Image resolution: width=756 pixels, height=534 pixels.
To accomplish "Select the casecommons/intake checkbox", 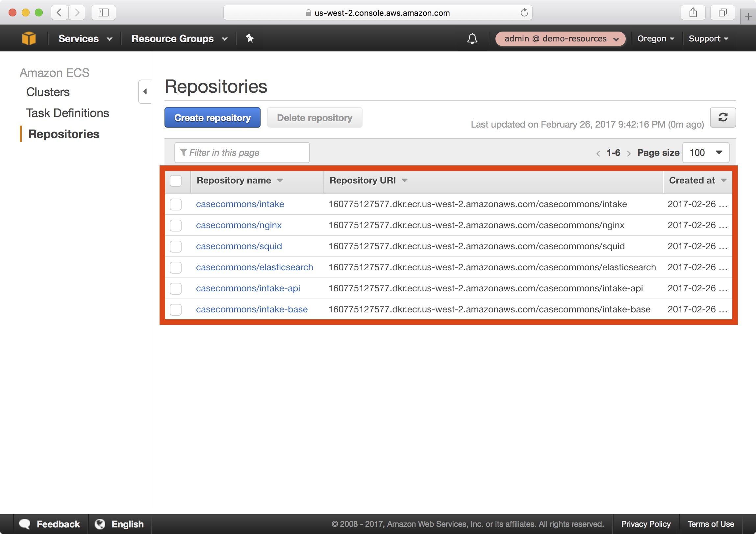I will point(175,204).
